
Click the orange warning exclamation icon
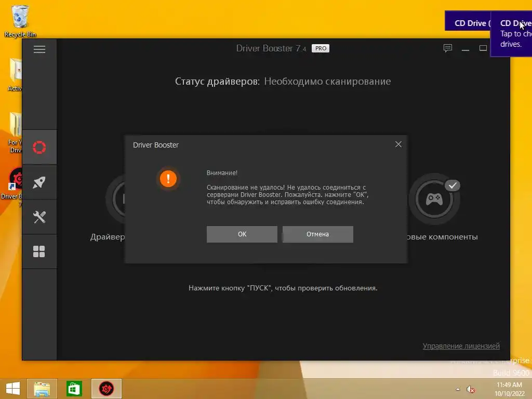(x=168, y=179)
